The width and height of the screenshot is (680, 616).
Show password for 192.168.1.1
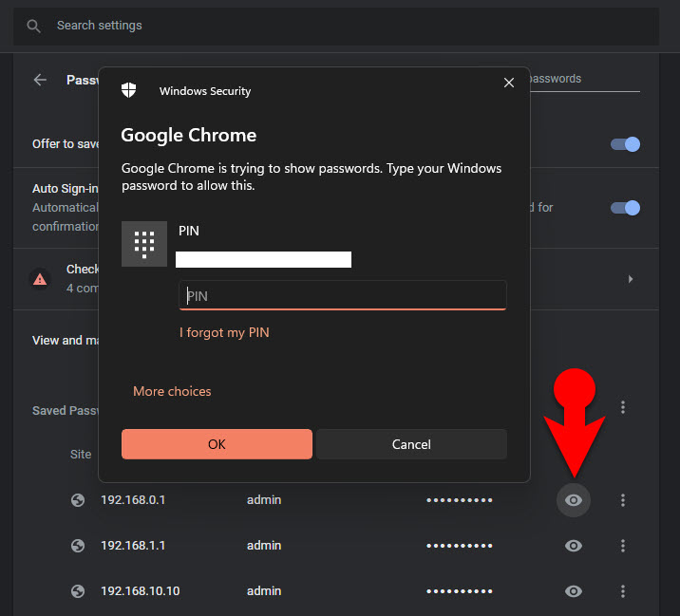click(x=574, y=546)
